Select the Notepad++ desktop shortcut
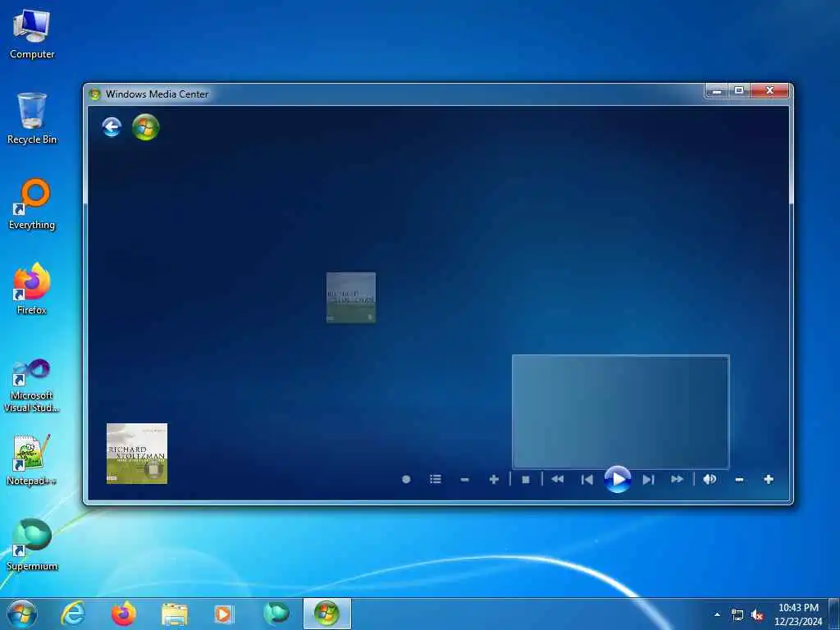 [32, 459]
